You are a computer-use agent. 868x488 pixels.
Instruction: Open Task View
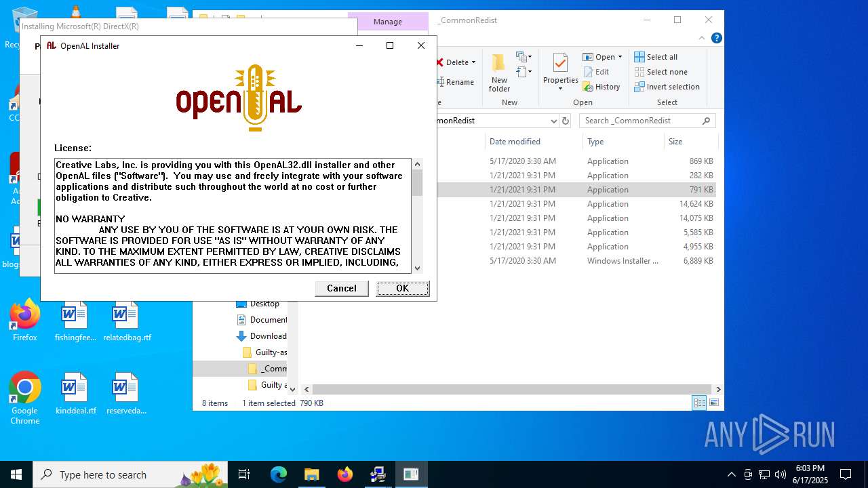coord(245,474)
